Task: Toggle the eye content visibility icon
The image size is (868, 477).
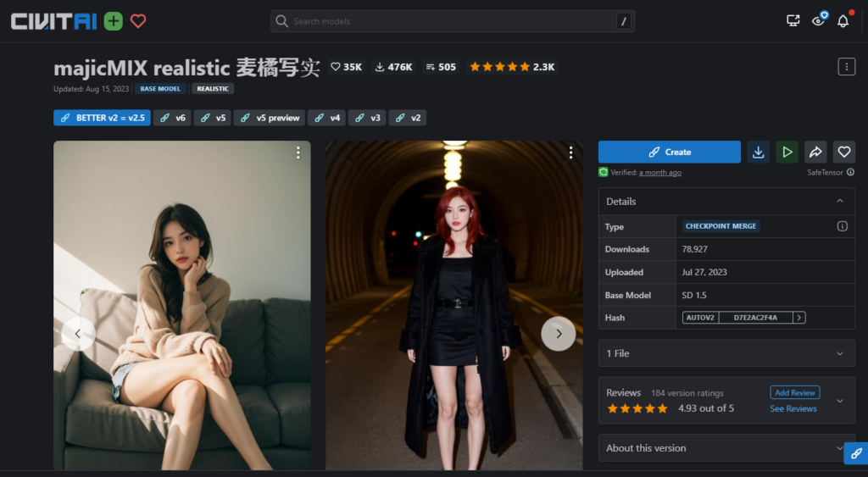Action: 818,21
